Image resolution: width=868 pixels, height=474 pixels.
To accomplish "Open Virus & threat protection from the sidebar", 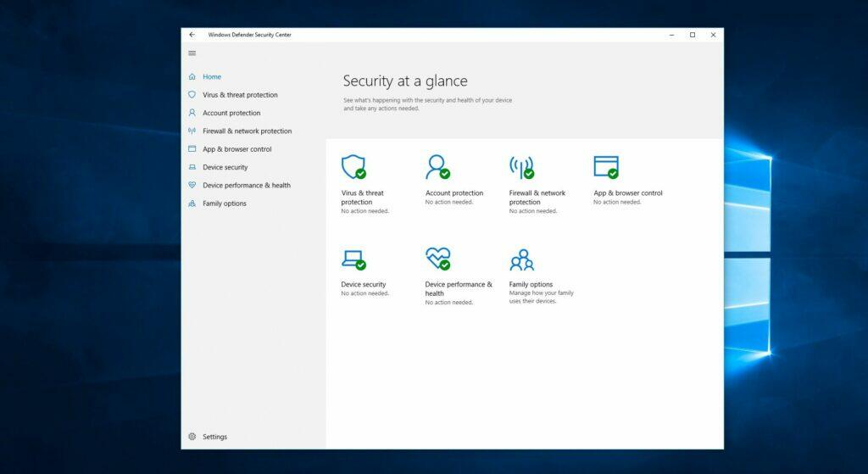I will click(240, 95).
